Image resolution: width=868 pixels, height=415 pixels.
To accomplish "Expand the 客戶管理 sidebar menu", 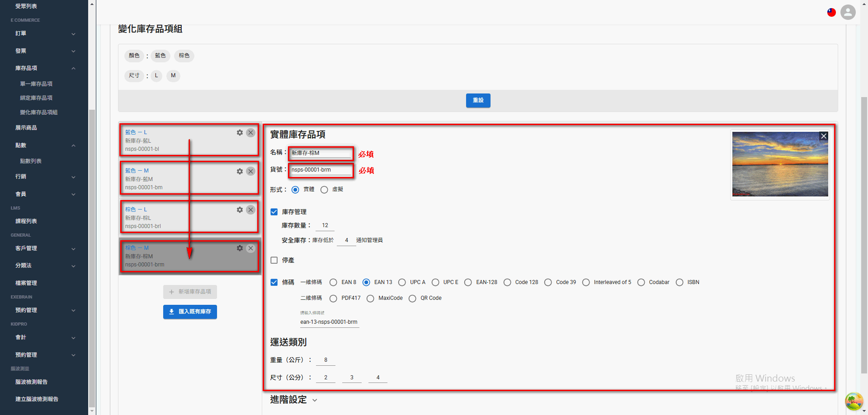I will pyautogui.click(x=44, y=248).
